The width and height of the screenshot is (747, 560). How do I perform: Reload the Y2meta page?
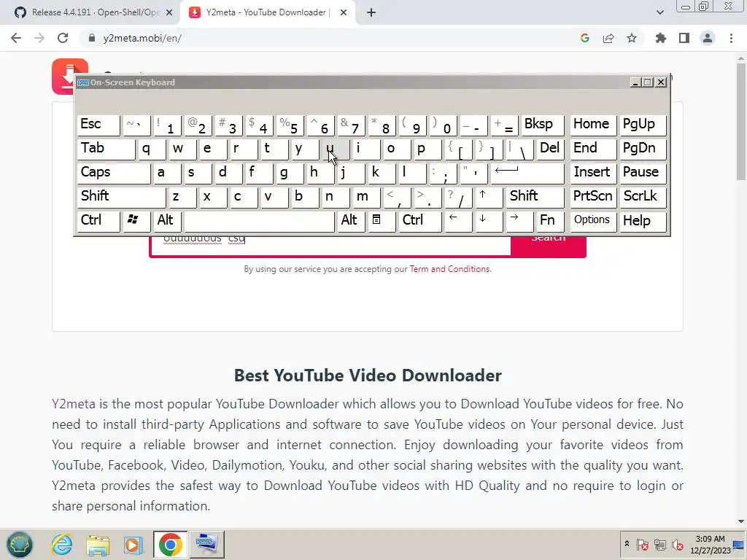pyautogui.click(x=63, y=38)
